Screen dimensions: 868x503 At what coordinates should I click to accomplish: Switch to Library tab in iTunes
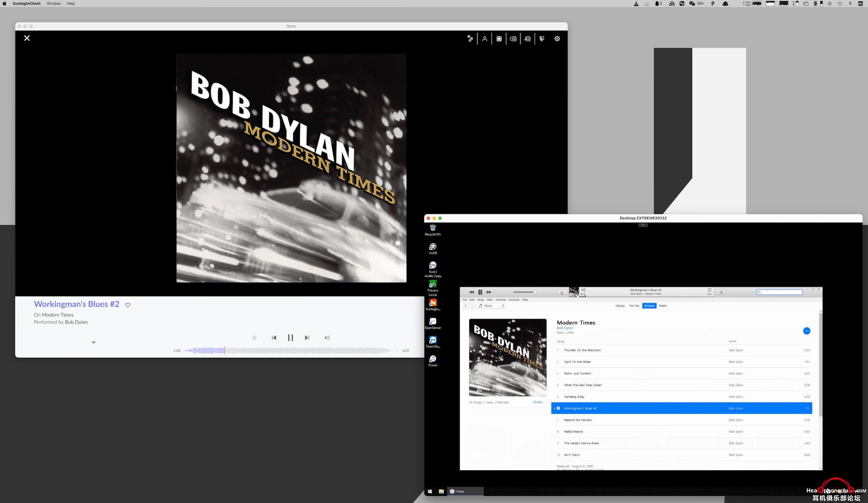pos(620,306)
